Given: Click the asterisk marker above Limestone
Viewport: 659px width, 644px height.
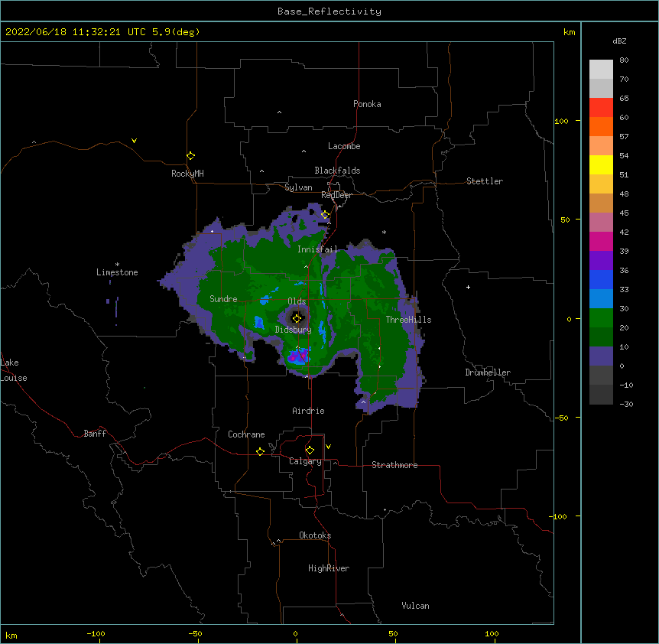Looking at the screenshot, I should coord(117,265).
